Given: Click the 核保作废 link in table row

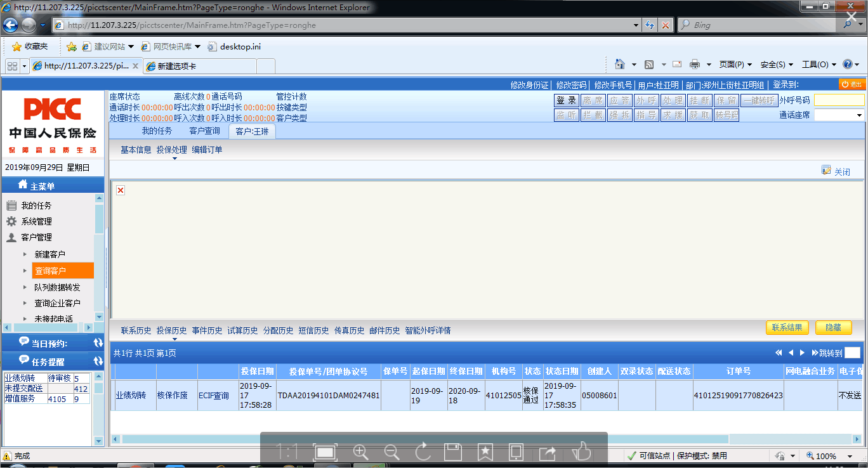Looking at the screenshot, I should pyautogui.click(x=173, y=395).
